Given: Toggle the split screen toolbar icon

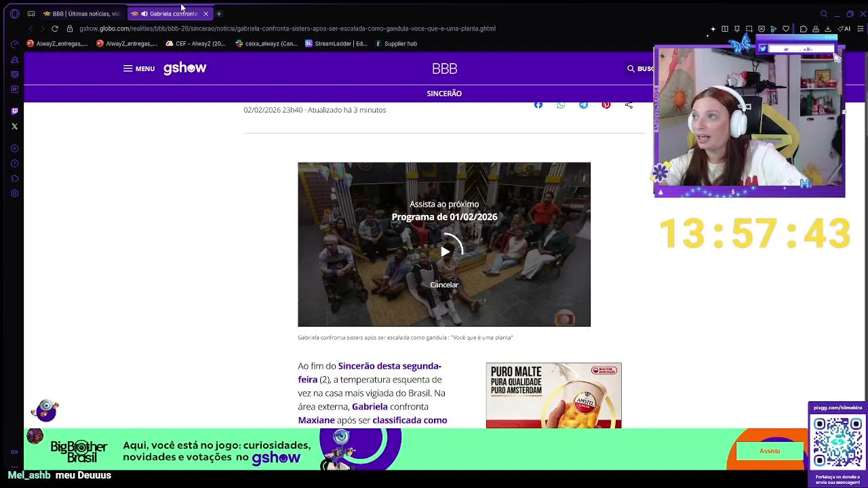Looking at the screenshot, I should tap(725, 28).
